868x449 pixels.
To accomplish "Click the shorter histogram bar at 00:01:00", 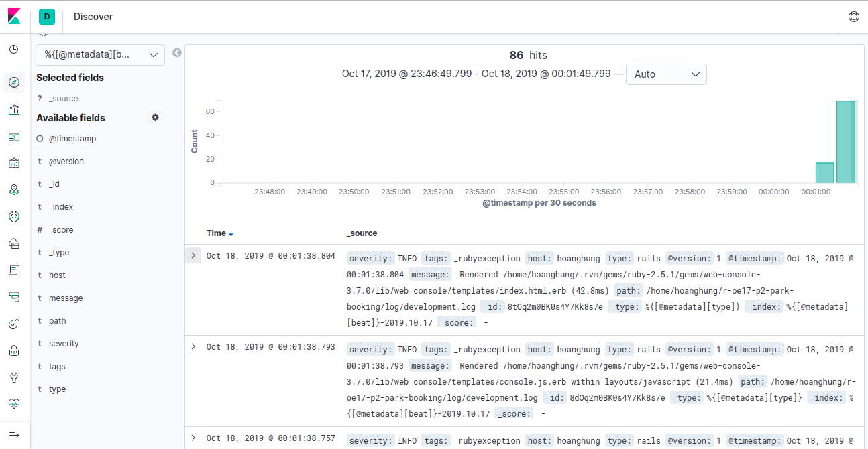I will [824, 173].
